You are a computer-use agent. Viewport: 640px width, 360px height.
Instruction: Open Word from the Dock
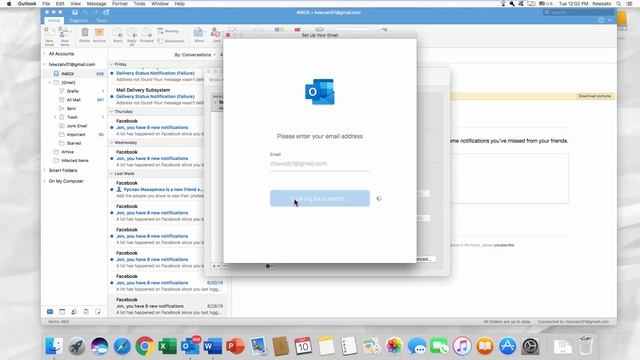click(213, 347)
